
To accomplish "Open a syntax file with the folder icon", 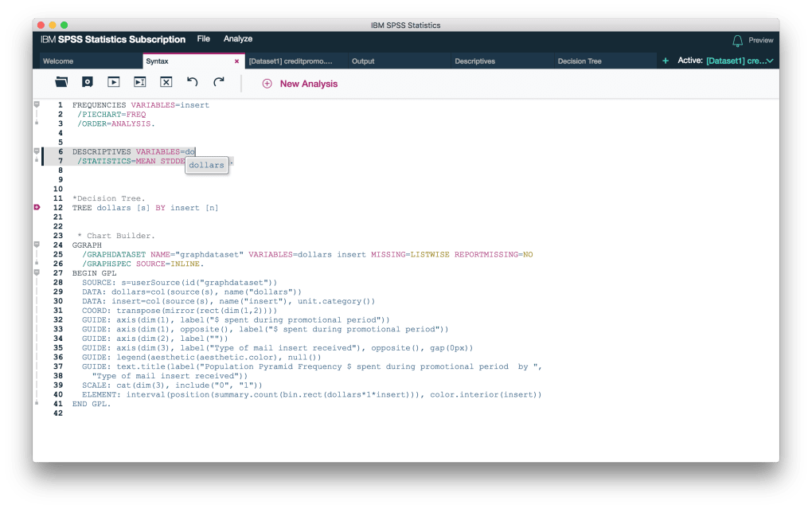I will pos(61,82).
